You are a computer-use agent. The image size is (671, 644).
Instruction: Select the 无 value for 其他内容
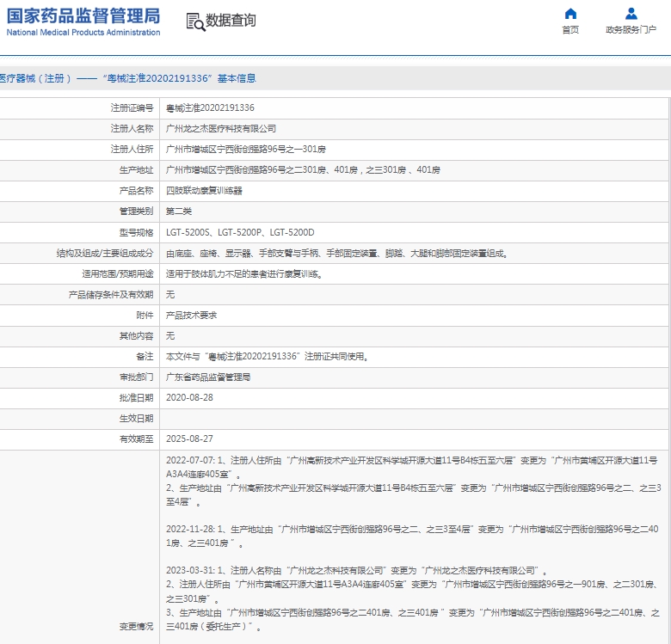[x=170, y=335]
